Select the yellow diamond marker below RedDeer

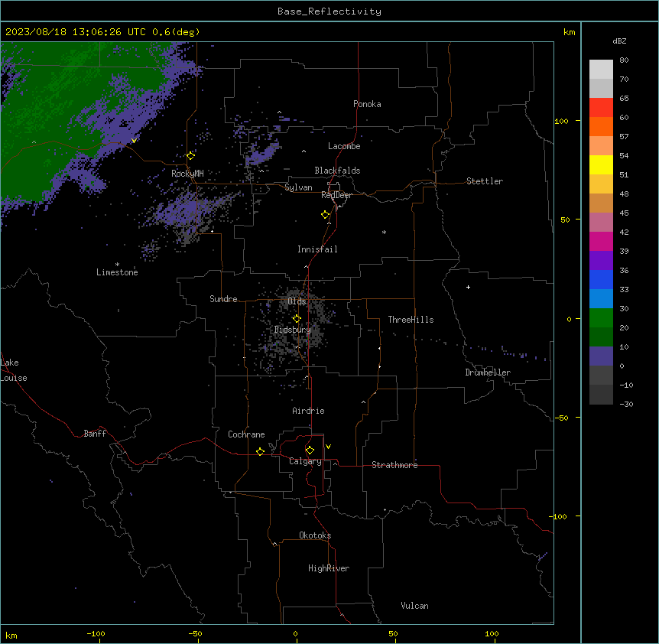click(x=326, y=215)
